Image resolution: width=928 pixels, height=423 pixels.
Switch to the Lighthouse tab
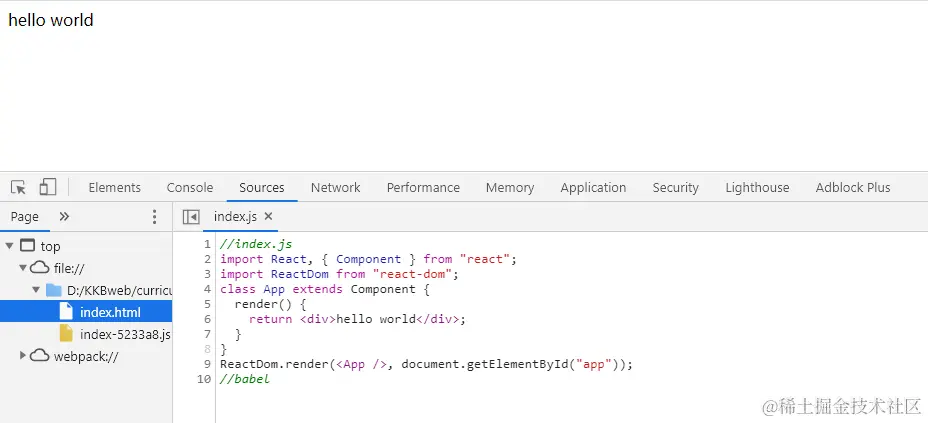point(757,188)
